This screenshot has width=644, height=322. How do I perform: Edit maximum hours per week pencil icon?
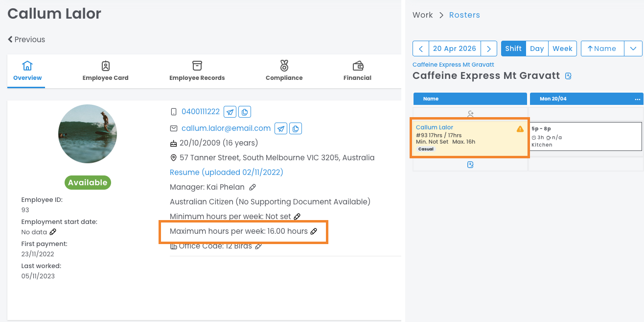(314, 231)
